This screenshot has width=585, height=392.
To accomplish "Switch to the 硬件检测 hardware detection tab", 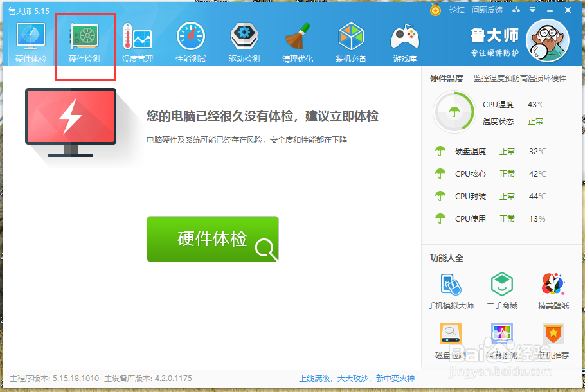I will click(x=84, y=43).
